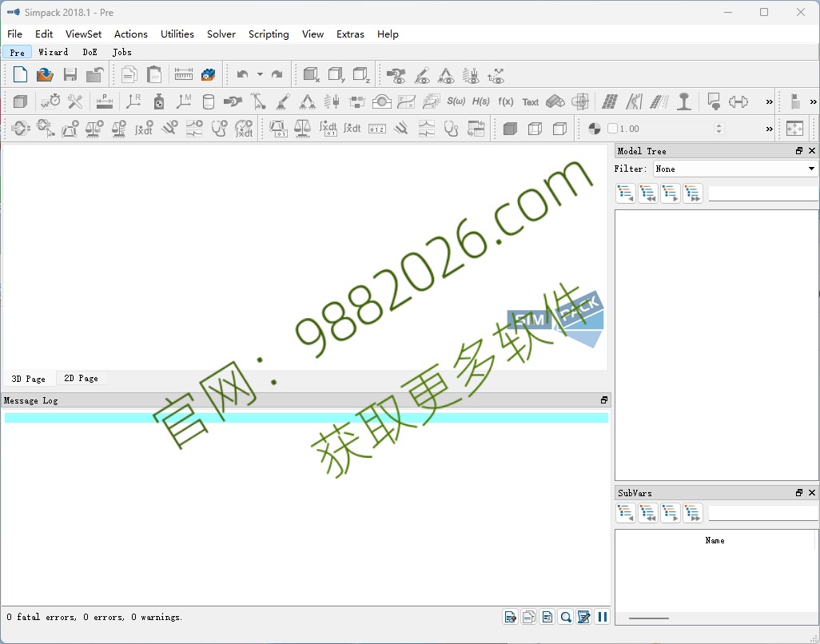Screen dimensions: 820x644
Task: Open the Scripting menu
Action: [269, 34]
